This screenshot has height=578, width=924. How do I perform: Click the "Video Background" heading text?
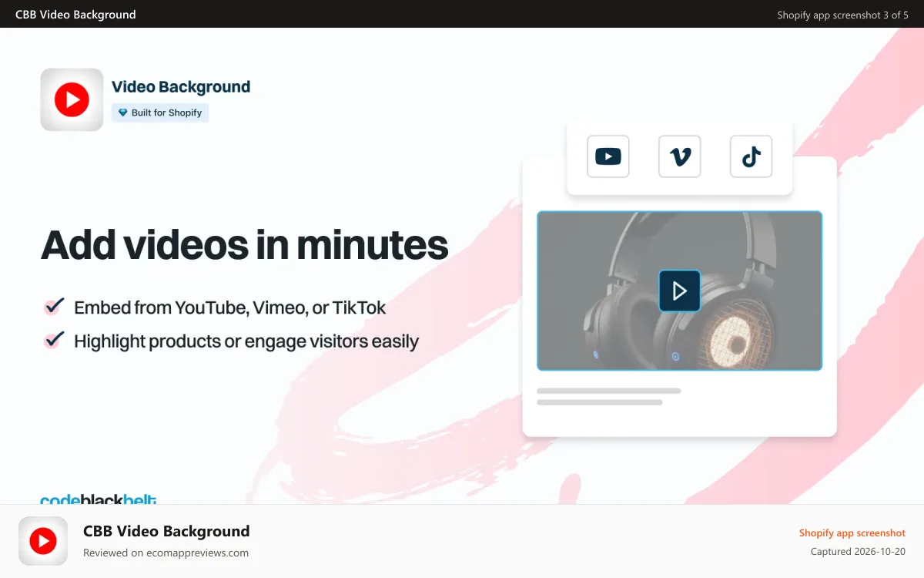(181, 87)
